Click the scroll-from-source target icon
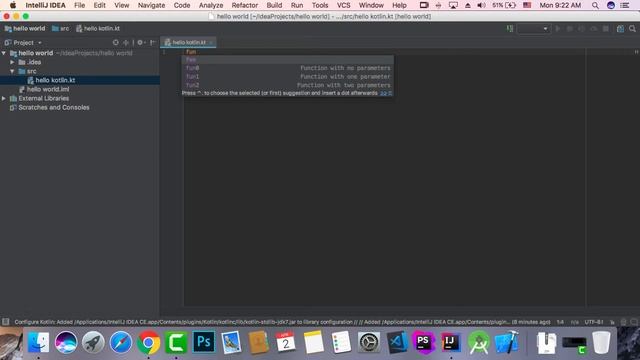This screenshot has width=640, height=360. pyautogui.click(x=116, y=42)
